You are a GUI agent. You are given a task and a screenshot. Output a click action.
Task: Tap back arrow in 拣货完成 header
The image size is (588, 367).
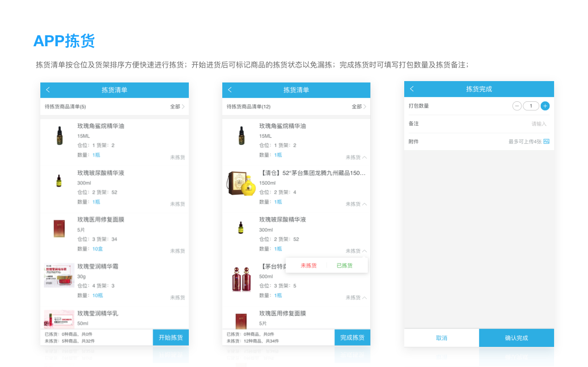tap(412, 89)
